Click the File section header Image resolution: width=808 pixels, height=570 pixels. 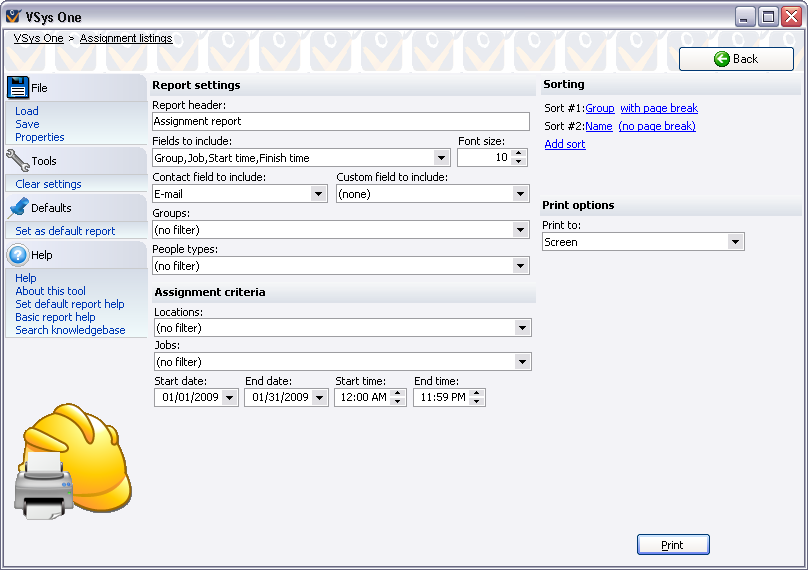[x=76, y=88]
